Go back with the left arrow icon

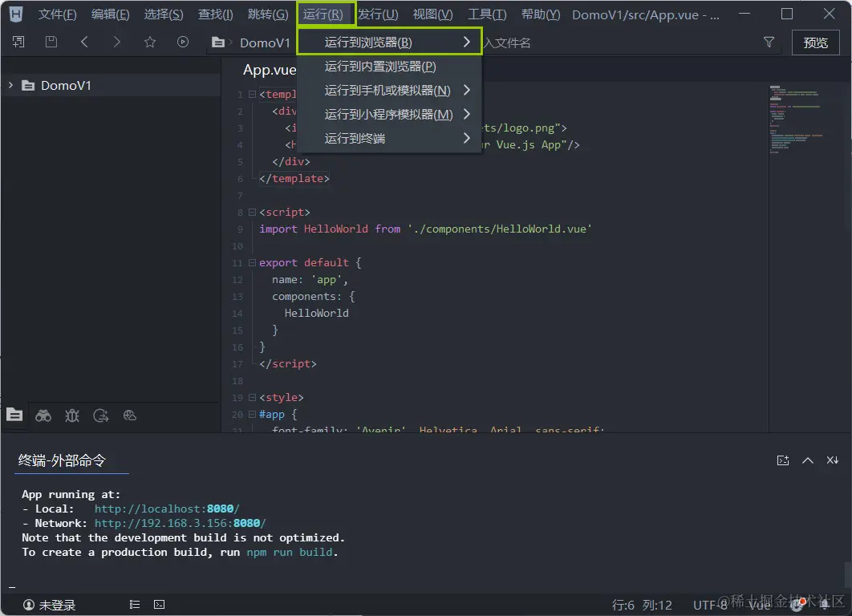[x=84, y=42]
